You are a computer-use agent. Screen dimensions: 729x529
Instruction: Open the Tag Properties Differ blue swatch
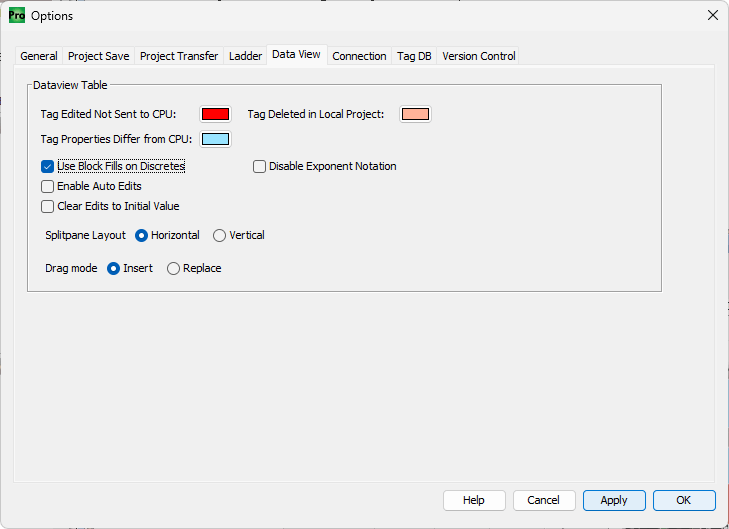click(215, 139)
